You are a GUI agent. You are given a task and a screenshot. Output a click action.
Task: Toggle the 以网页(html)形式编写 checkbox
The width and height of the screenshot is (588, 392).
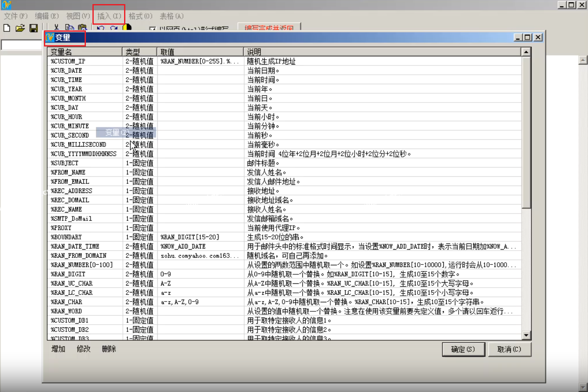tap(152, 29)
